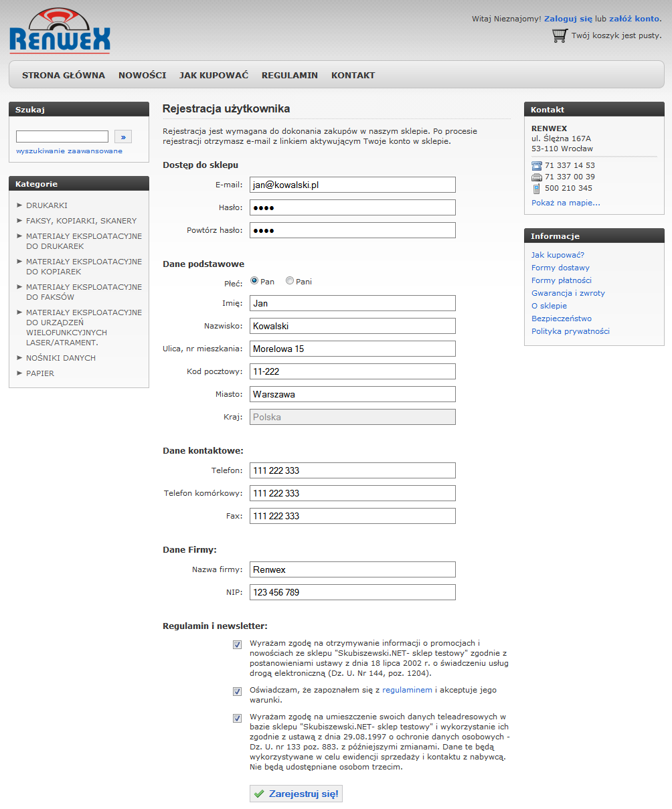Click the Hasło password field
The height and width of the screenshot is (809, 672).
(x=353, y=207)
